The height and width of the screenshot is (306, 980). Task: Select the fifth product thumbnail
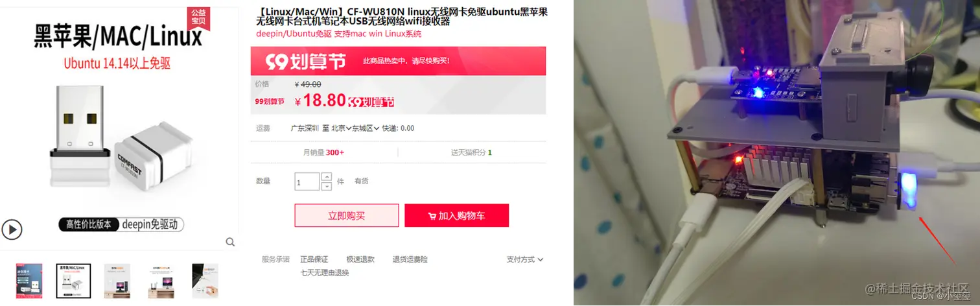[205, 281]
